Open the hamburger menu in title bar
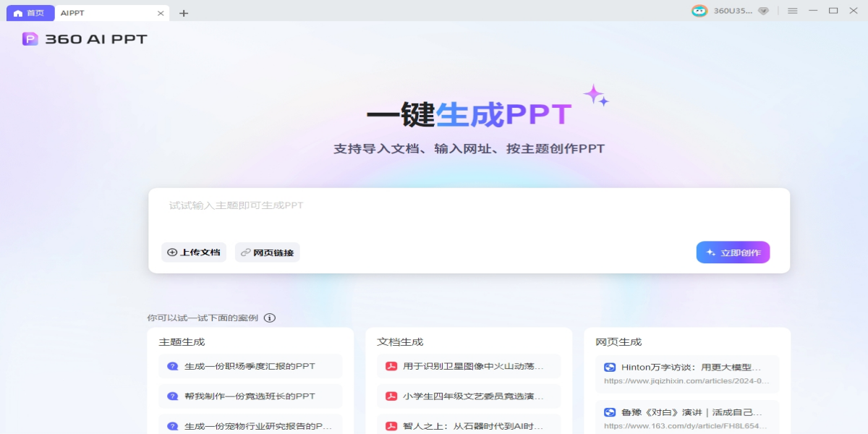Screen dimensions: 868x434 (793, 11)
